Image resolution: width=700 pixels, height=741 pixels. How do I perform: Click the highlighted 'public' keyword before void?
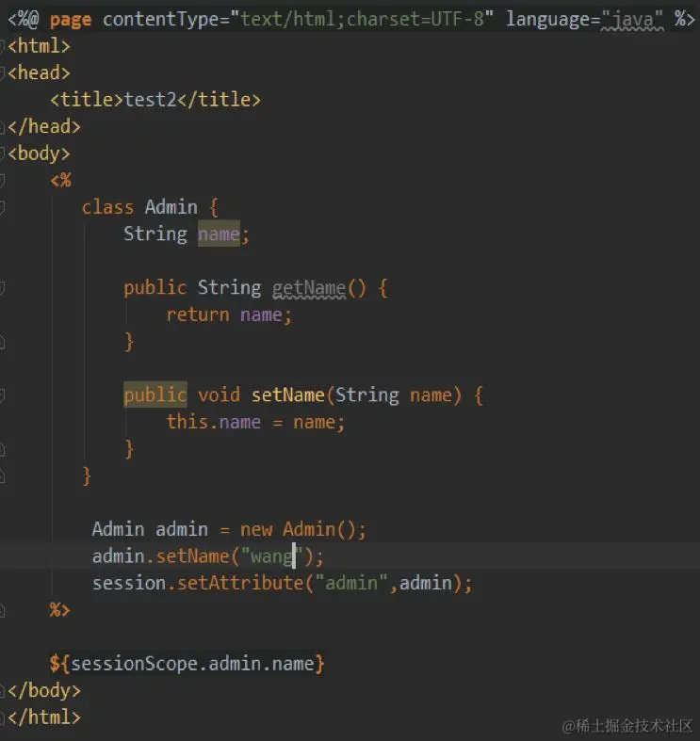[155, 395]
